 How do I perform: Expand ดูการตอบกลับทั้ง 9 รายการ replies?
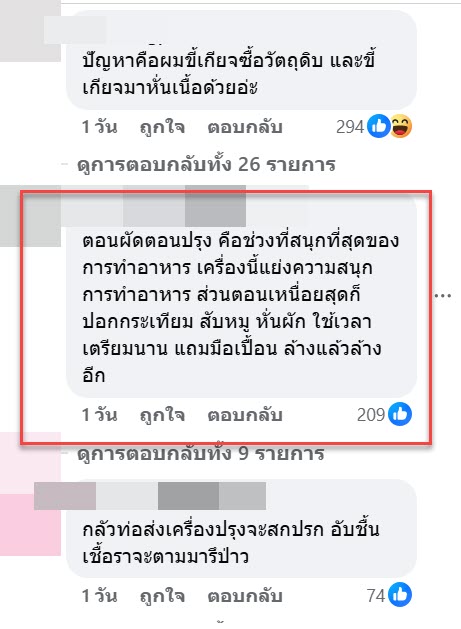(x=201, y=454)
